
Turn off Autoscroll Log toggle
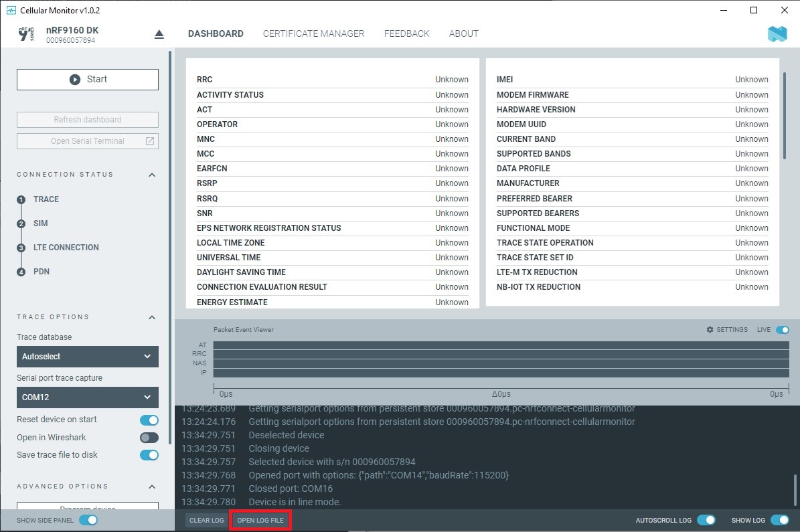706,520
